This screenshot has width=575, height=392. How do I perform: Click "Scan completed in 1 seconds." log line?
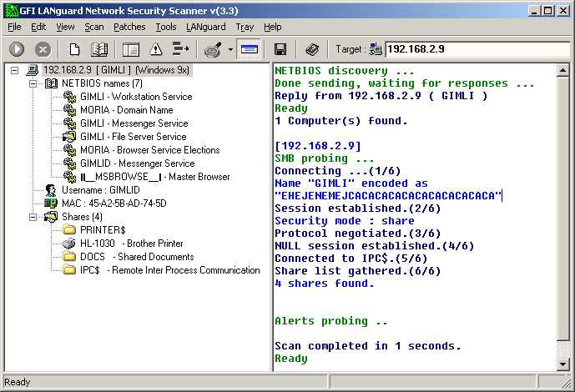pos(368,346)
